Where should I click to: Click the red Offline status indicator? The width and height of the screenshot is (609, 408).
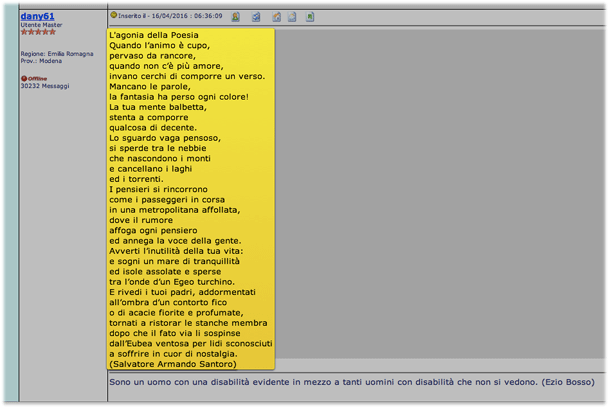click(34, 78)
